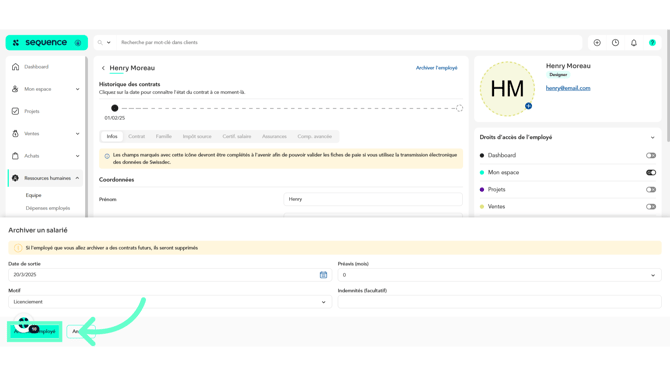Image resolution: width=670 pixels, height=376 pixels.
Task: Open the Dashboard sidebar item
Action: tap(36, 67)
